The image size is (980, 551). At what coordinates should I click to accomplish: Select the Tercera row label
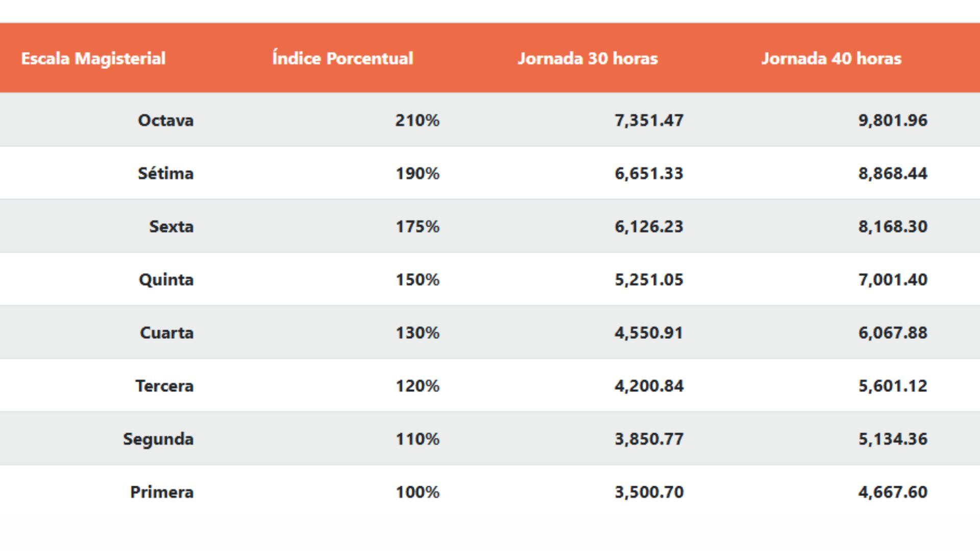coord(164,386)
